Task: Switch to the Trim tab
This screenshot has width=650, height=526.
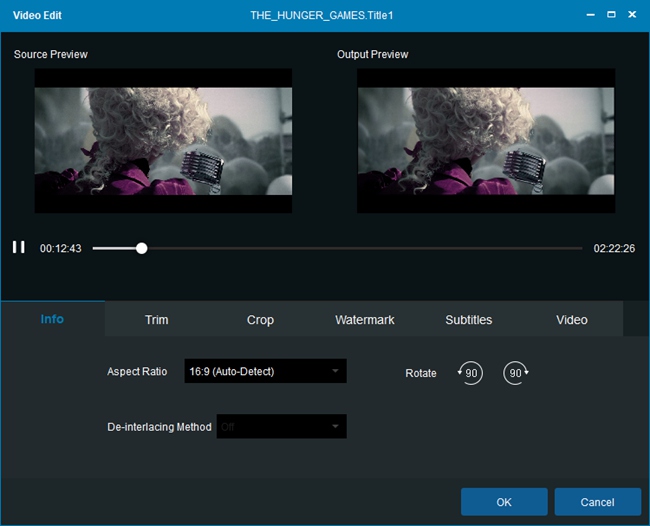Action: [157, 320]
